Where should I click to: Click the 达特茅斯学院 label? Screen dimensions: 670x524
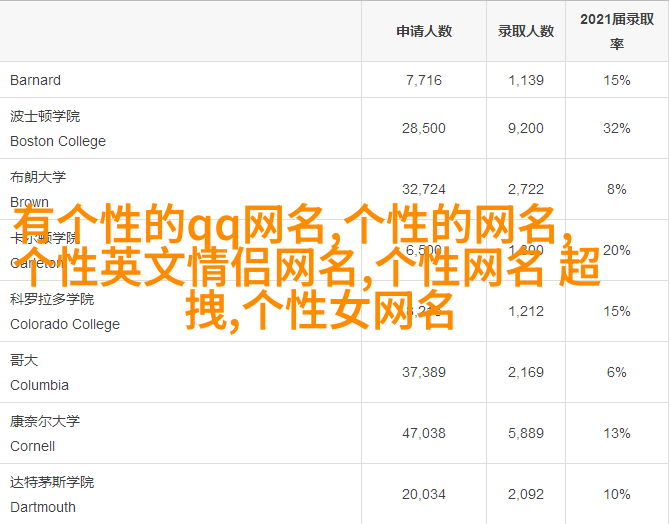coord(52,482)
